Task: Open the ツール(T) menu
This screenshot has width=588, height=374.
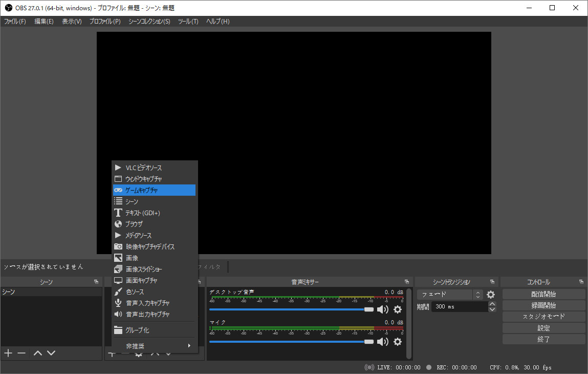Action: coord(188,22)
